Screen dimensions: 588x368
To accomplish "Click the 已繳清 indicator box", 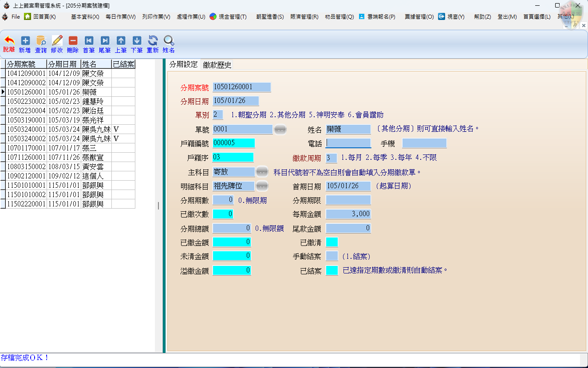I will point(331,242).
